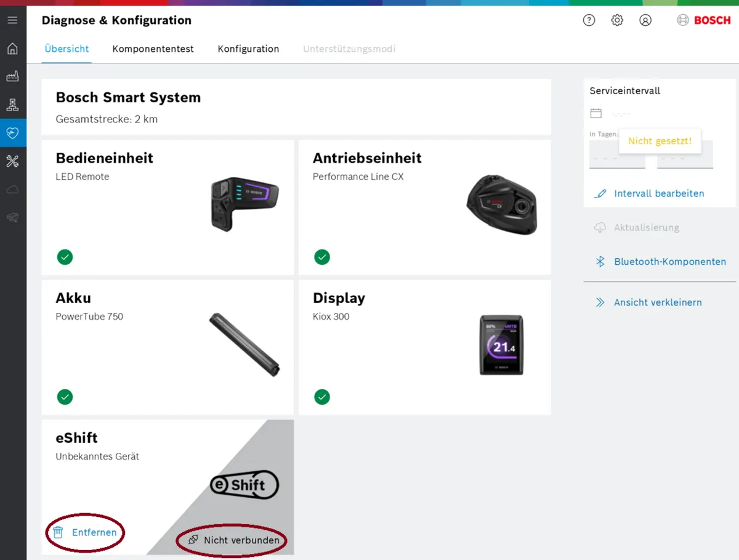
Task: Open the factory icon in the sidebar
Action: pyautogui.click(x=12, y=76)
